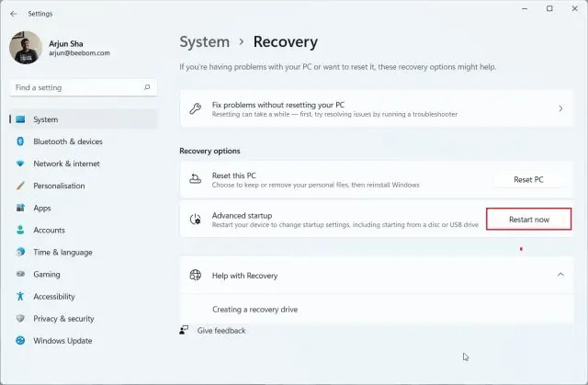Click the Give feedback person icon
Screen dimensions: 588x385
[184, 330]
